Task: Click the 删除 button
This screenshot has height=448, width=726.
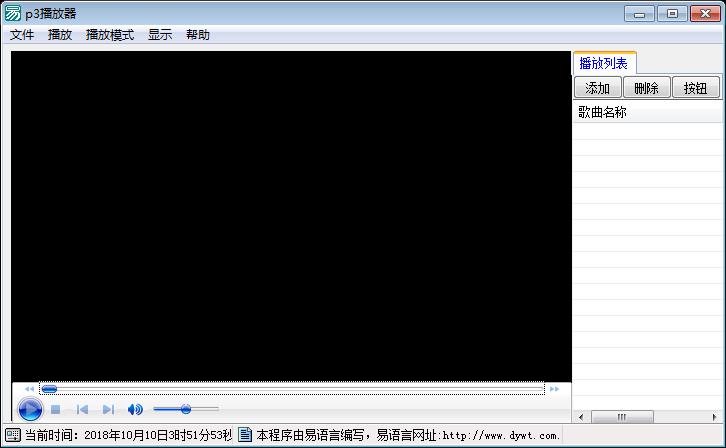Action: coord(646,88)
